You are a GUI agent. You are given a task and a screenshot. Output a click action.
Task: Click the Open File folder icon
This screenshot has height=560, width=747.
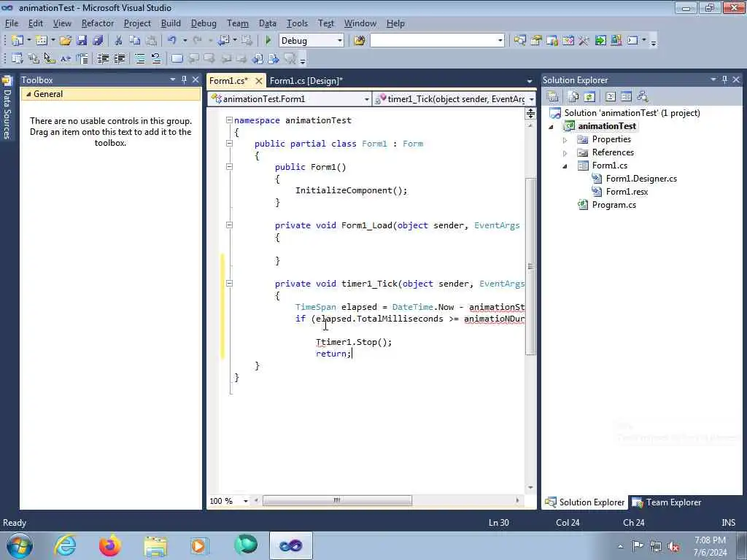tap(65, 41)
